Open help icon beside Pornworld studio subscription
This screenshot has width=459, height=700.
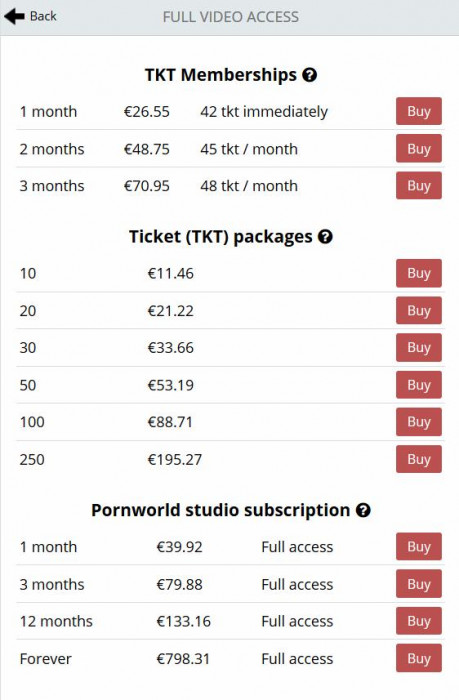pos(363,510)
